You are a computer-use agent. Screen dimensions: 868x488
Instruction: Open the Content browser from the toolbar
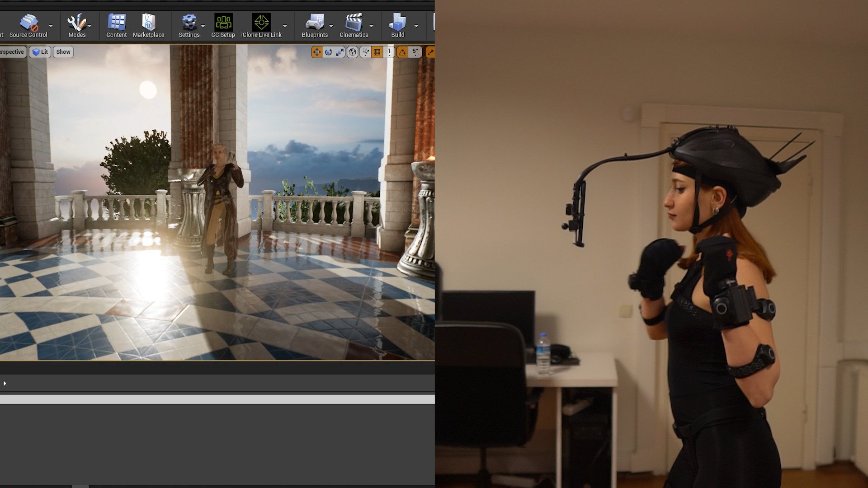tap(116, 26)
